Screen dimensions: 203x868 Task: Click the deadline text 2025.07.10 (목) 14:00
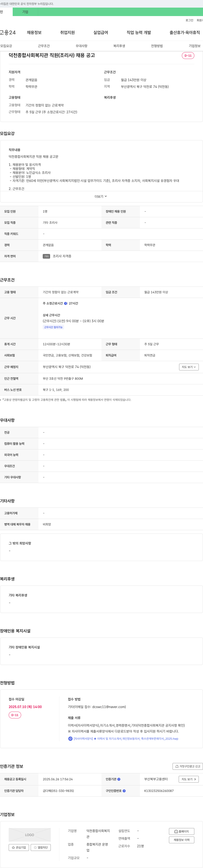(x=25, y=707)
